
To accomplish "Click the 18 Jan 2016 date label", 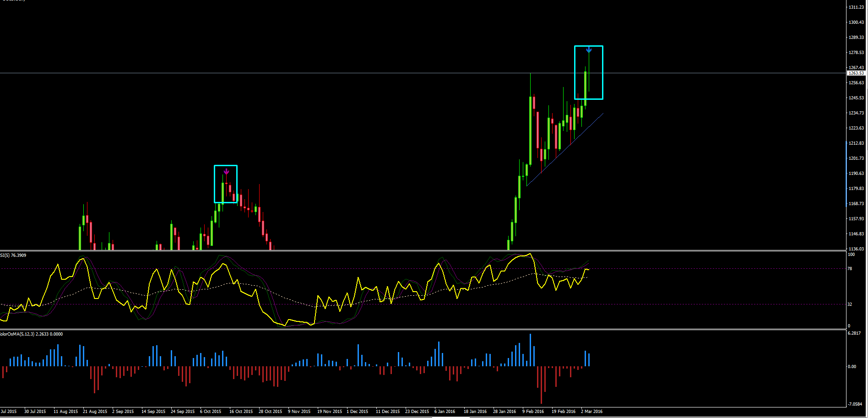I will pos(475,412).
